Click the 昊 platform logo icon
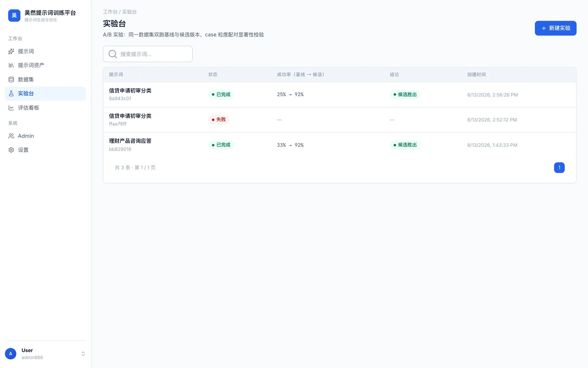The height and width of the screenshot is (368, 588). tap(14, 16)
